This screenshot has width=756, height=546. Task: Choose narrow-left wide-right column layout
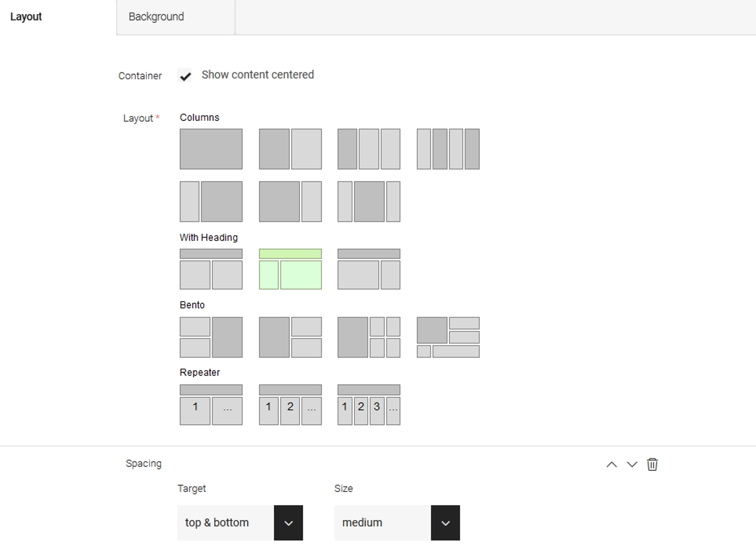pyautogui.click(x=211, y=202)
